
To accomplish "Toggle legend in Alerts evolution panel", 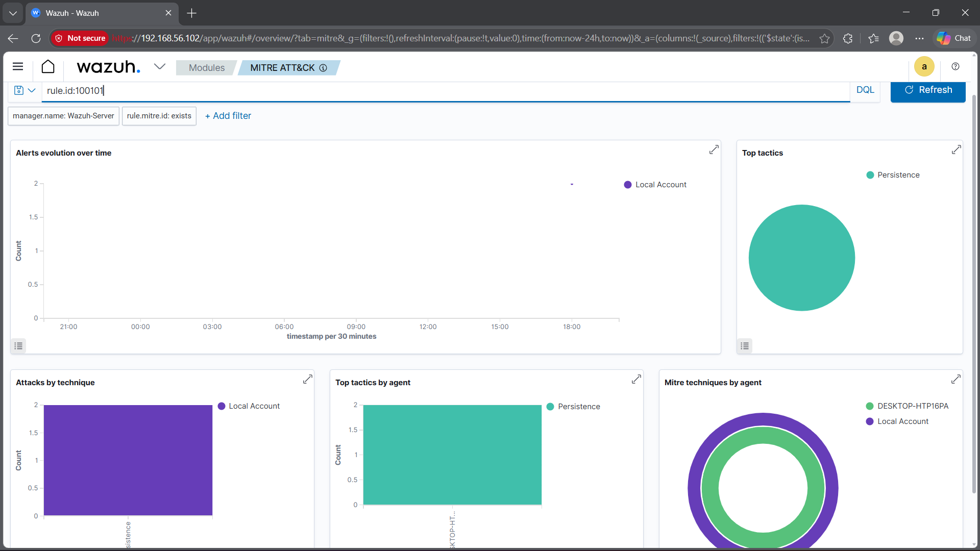I will tap(18, 346).
